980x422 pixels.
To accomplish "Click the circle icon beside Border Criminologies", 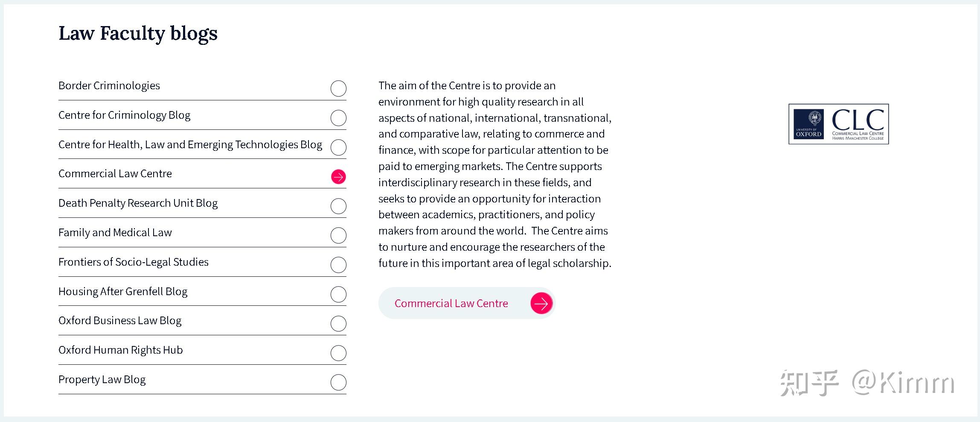I will [338, 88].
